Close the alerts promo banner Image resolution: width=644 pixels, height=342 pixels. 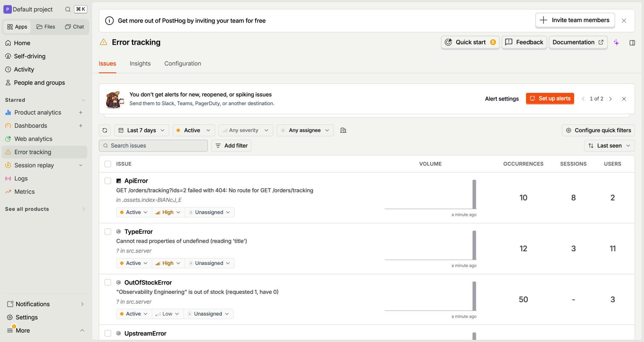(624, 99)
